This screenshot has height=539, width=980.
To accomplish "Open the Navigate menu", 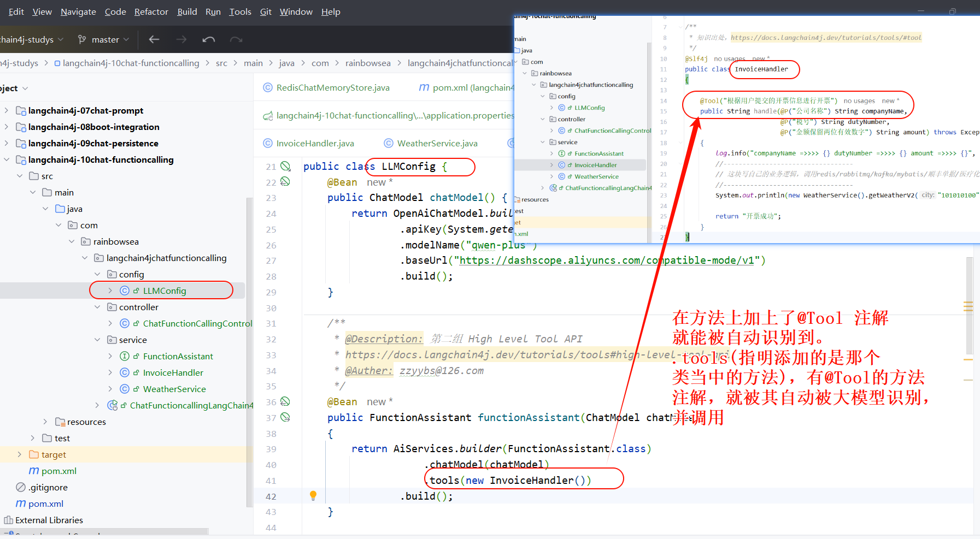I will 78,11.
